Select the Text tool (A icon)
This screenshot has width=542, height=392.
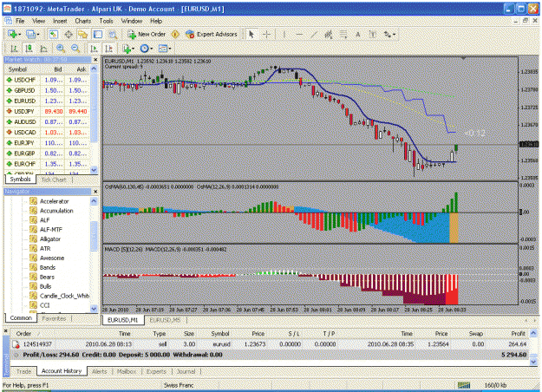[358, 34]
